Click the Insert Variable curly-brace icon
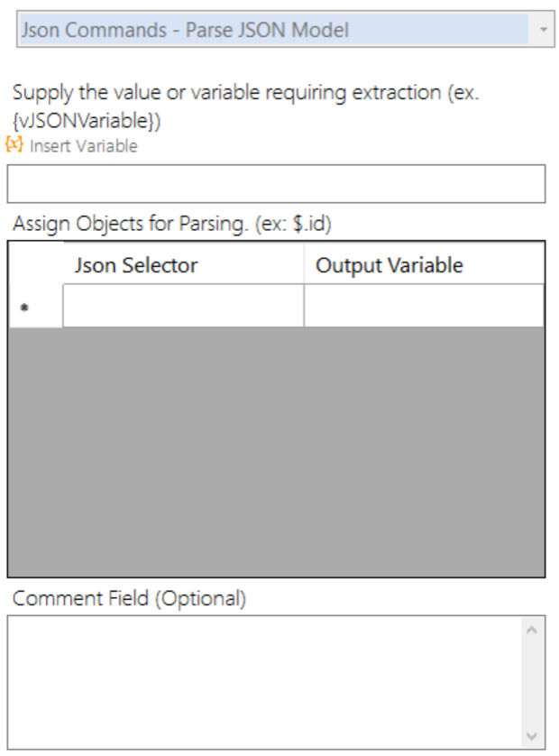Screen dimensions: 559x756 click(x=14, y=145)
